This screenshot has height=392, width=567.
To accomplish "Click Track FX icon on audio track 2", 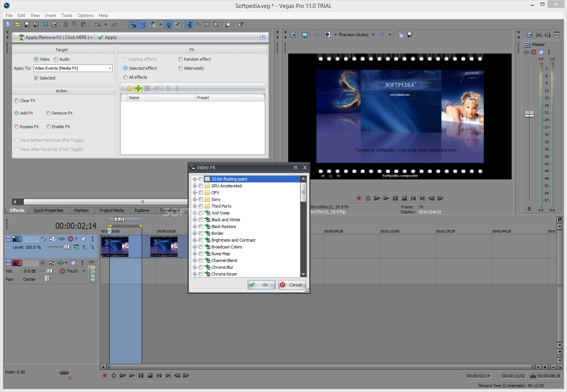I will (x=60, y=263).
